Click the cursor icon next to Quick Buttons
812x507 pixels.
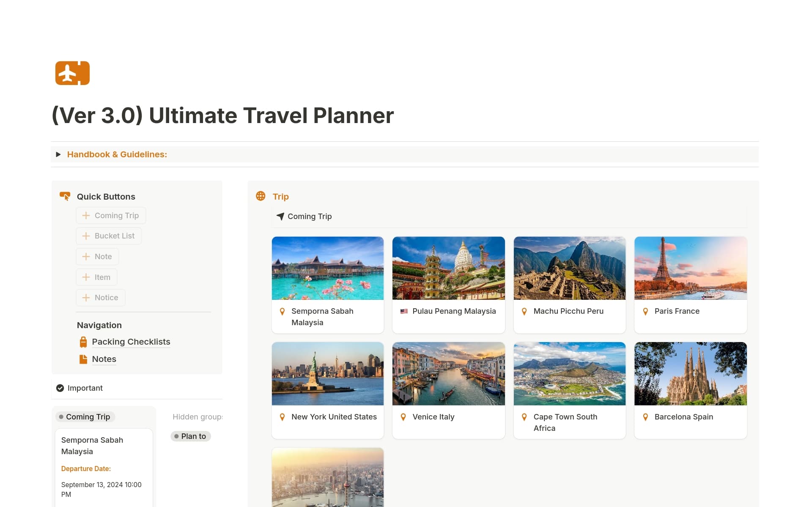(x=65, y=196)
